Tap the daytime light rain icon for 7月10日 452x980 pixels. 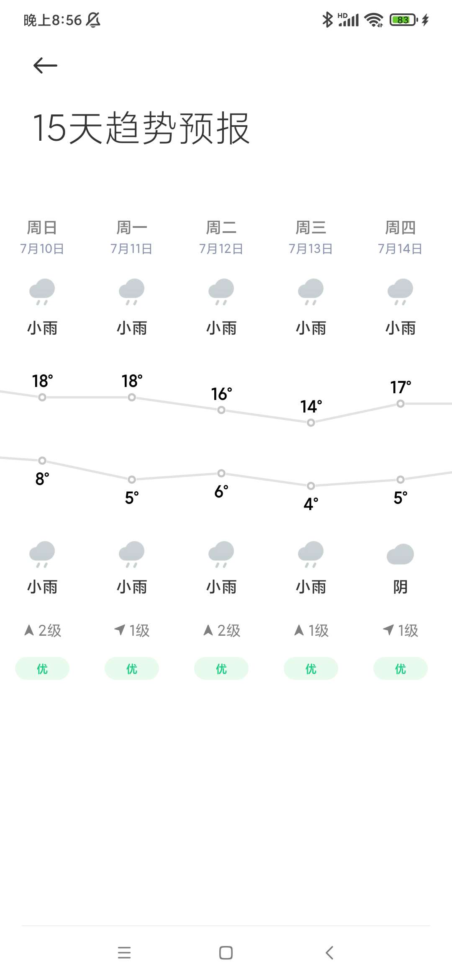pos(42,291)
